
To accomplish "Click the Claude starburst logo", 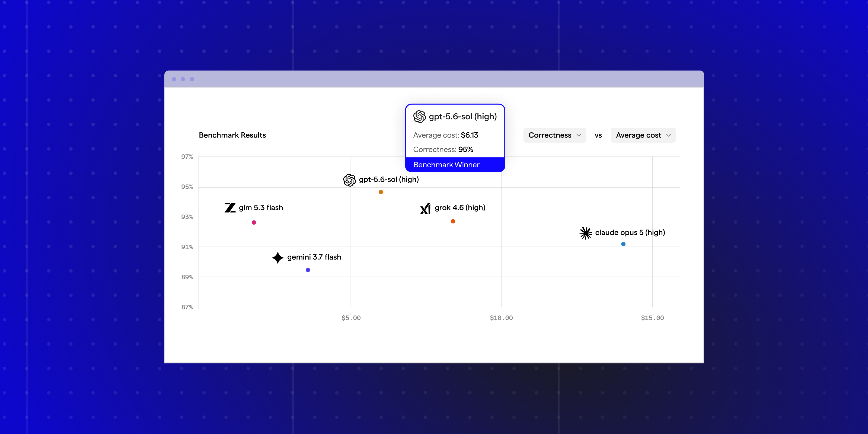I will pyautogui.click(x=586, y=233).
